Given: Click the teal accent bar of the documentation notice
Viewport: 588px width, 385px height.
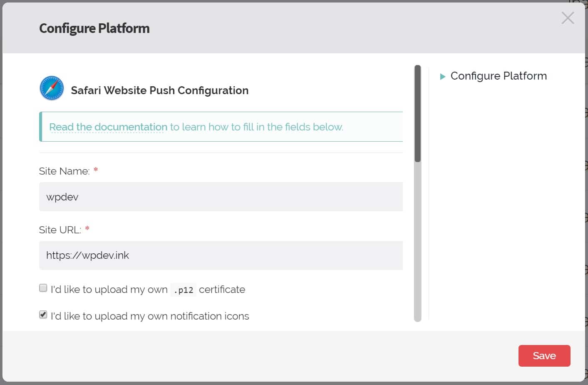Looking at the screenshot, I should pyautogui.click(x=40, y=126).
